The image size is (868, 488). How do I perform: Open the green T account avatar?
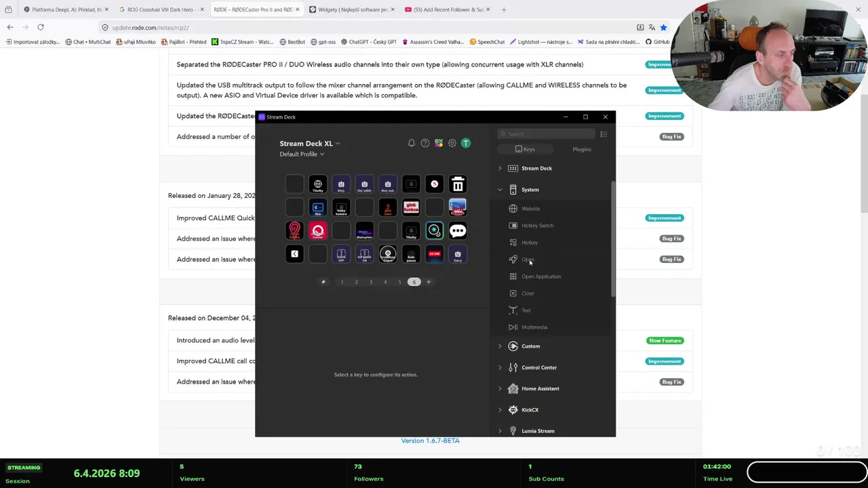tap(466, 143)
